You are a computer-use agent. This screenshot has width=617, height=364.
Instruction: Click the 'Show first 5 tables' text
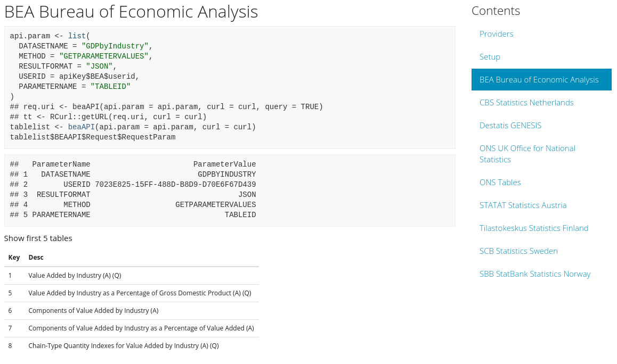[x=38, y=238]
